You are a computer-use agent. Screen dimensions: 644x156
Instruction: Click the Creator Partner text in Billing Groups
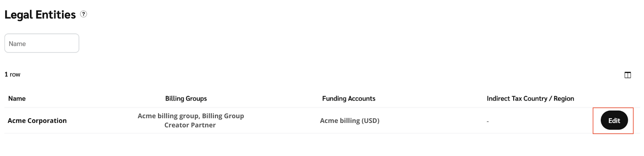click(190, 125)
